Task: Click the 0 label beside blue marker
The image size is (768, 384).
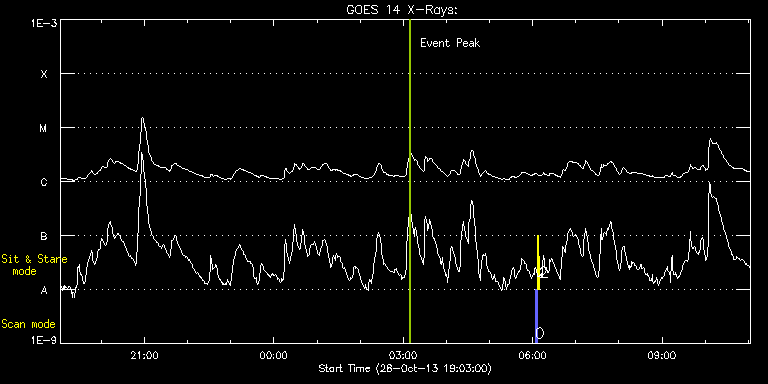Action: (540, 333)
